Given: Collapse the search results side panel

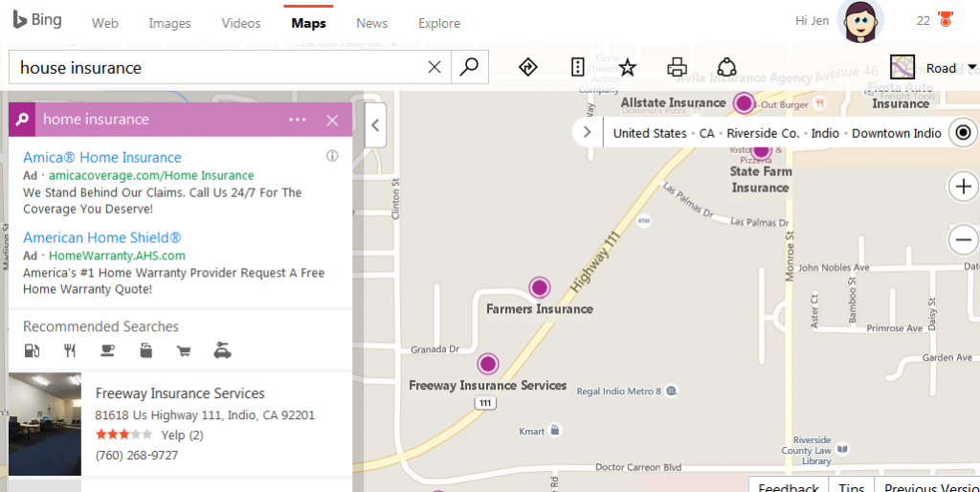Looking at the screenshot, I should point(375,124).
